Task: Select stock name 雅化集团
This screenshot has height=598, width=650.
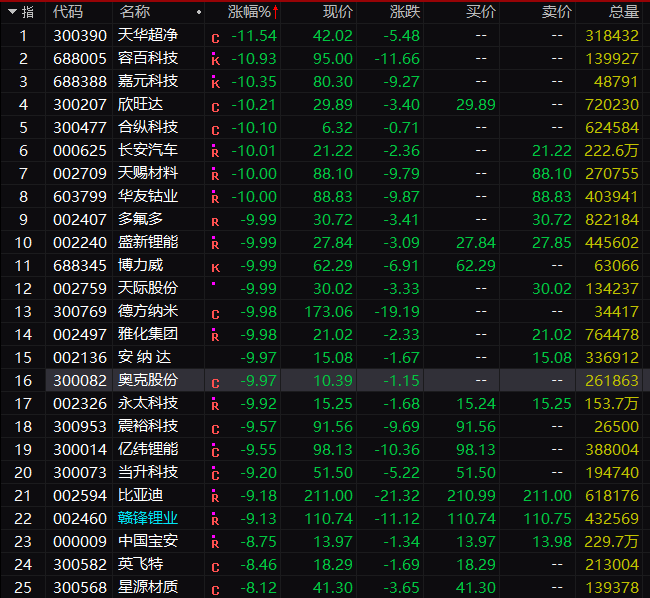Action: tap(148, 334)
